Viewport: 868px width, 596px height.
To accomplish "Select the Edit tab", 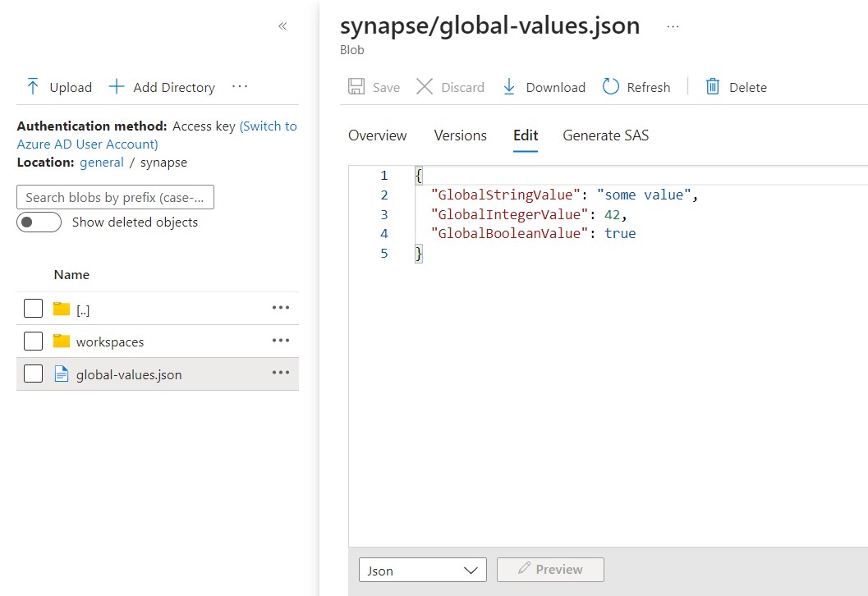I will click(x=526, y=135).
